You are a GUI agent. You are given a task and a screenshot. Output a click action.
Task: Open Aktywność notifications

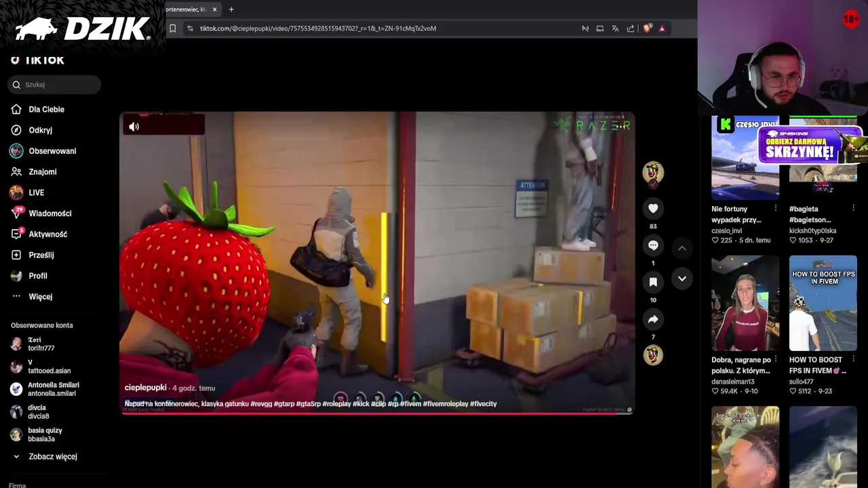47,235
